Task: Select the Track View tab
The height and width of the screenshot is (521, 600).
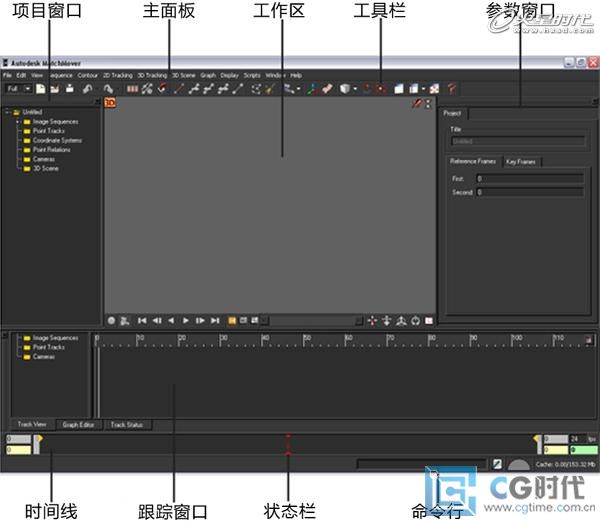Action: 32,424
